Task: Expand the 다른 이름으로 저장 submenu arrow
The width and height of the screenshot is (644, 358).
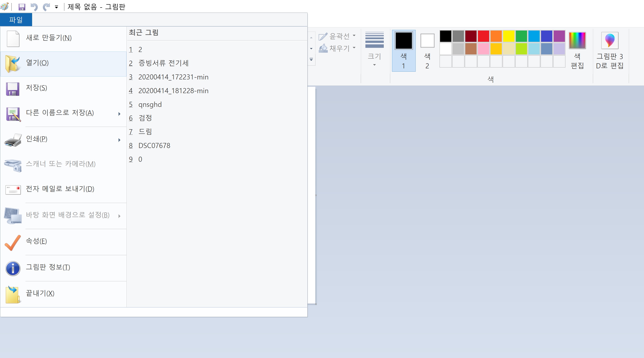Action: coord(119,114)
